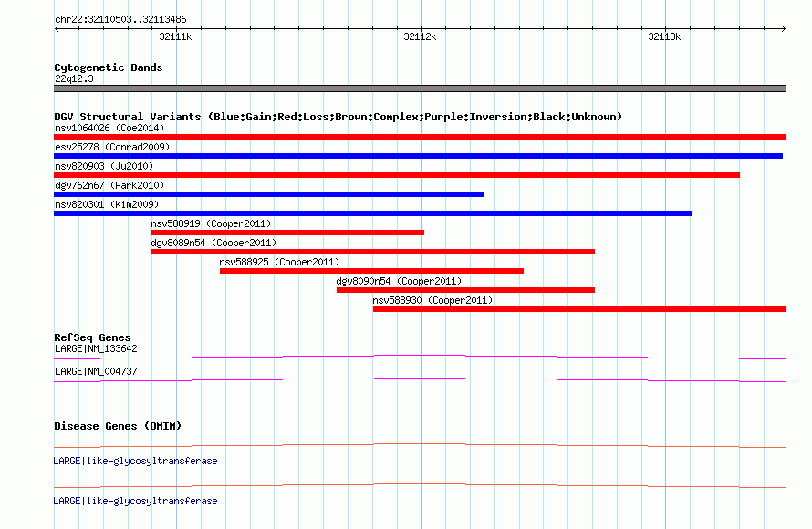The image size is (812, 529).
Task: Click the RefSeq Genes track heading
Action: click(92, 337)
